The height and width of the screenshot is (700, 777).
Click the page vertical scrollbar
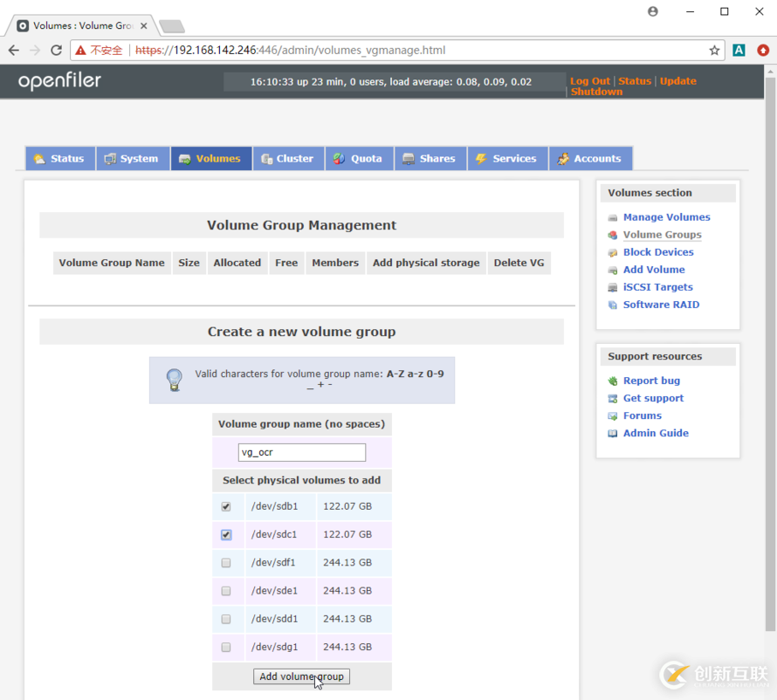click(x=769, y=349)
